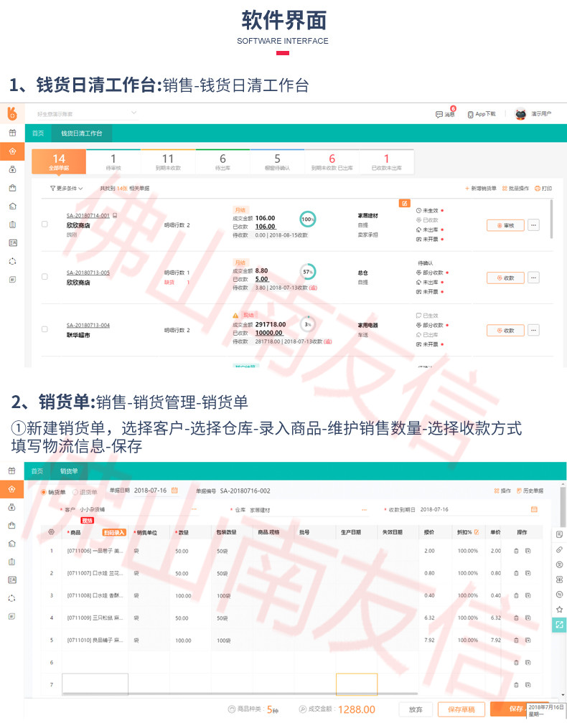Viewport: 567px width, 728px height.
Task: Click the 批量操作 batch operation icon
Action: 505,189
